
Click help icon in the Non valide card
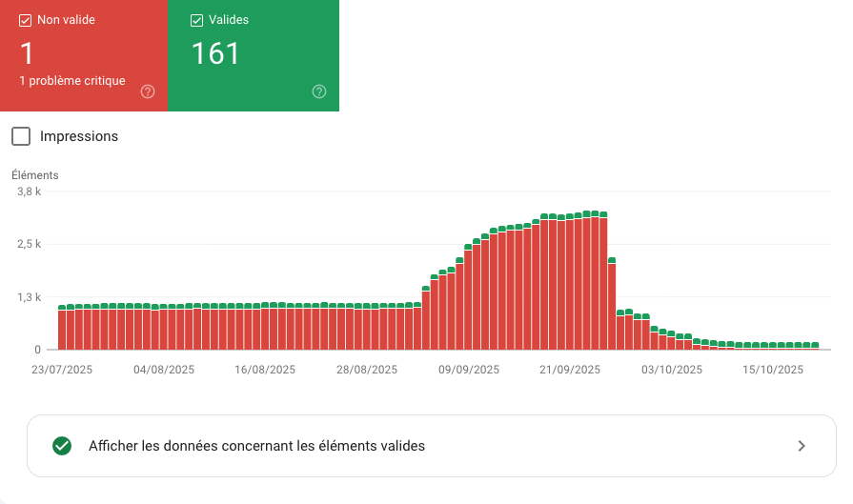pos(148,92)
